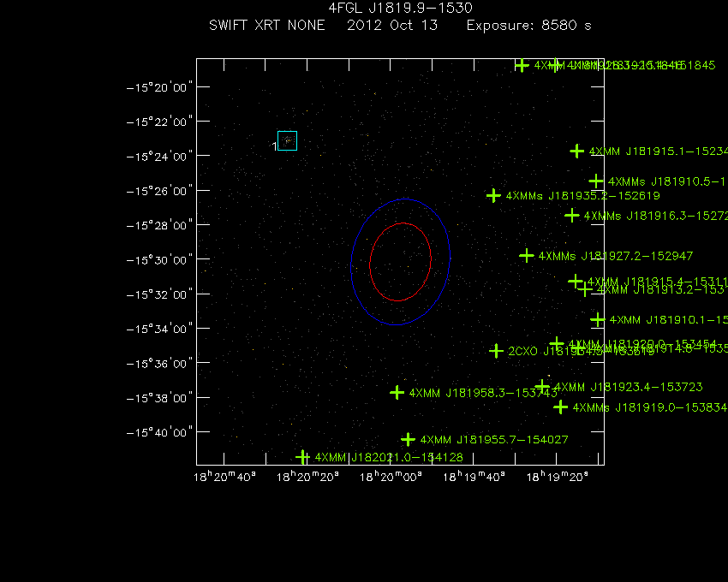
Task: Click the -15°30'00" declination label
Action: 159,260
